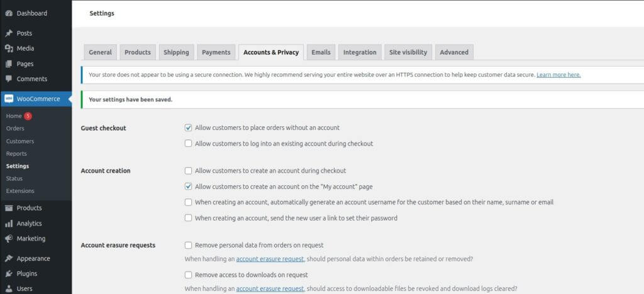Open the Settings submenu item

[18, 166]
